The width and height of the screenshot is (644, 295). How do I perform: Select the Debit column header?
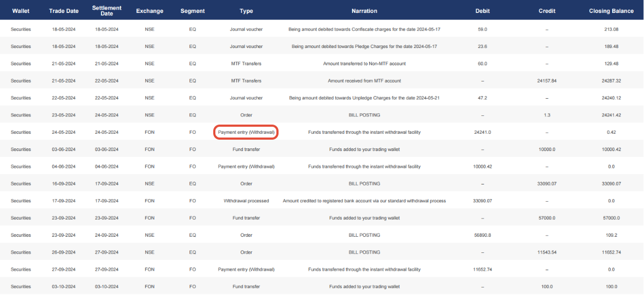point(483,11)
